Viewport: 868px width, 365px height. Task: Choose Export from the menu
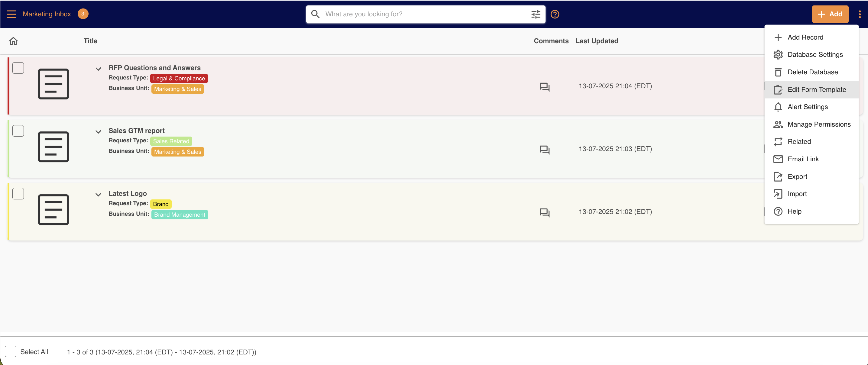click(811, 176)
